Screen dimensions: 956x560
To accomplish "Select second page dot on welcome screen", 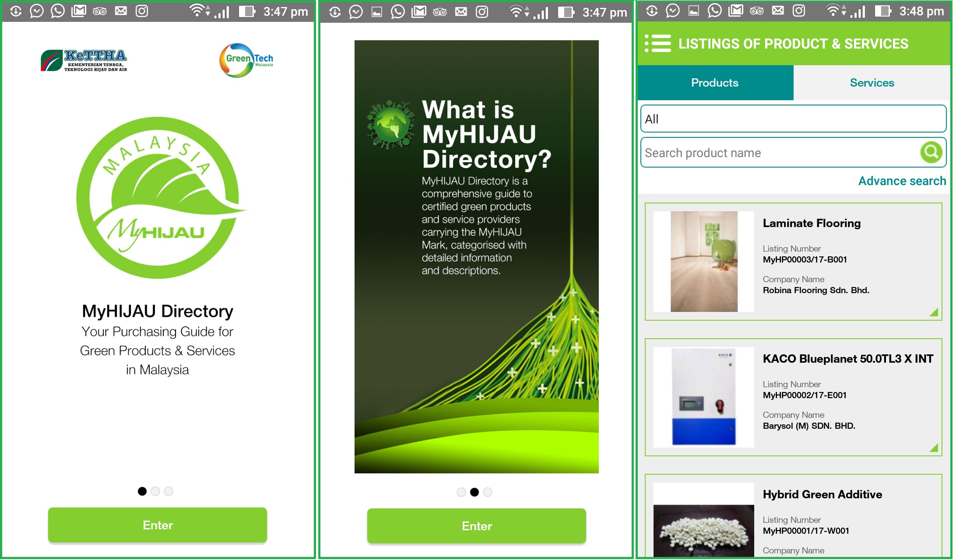I will click(x=155, y=491).
